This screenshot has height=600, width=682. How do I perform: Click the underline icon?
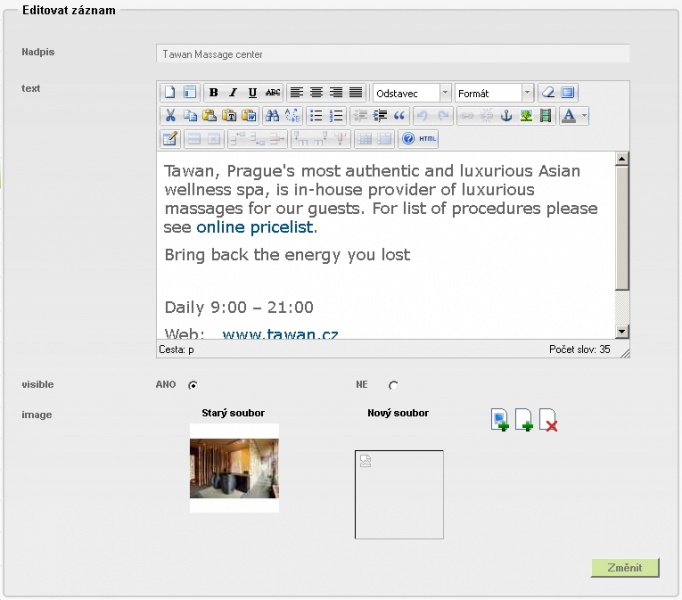pyautogui.click(x=253, y=93)
